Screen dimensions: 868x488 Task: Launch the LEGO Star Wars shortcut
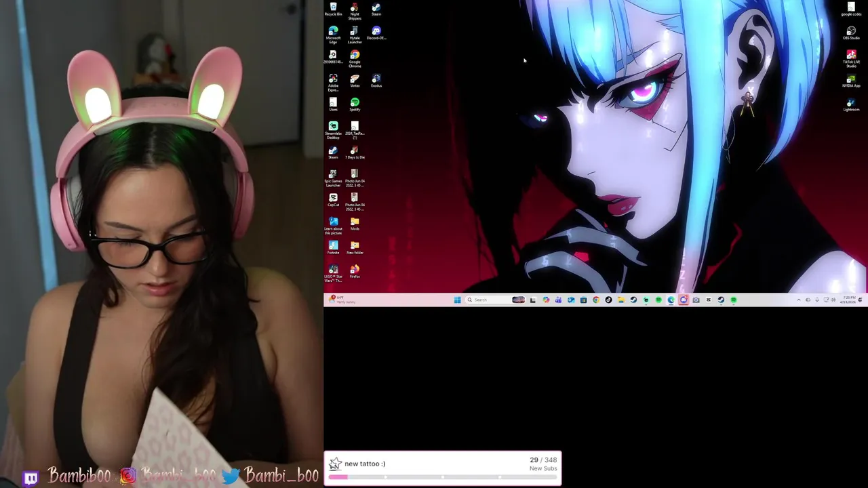(x=333, y=272)
